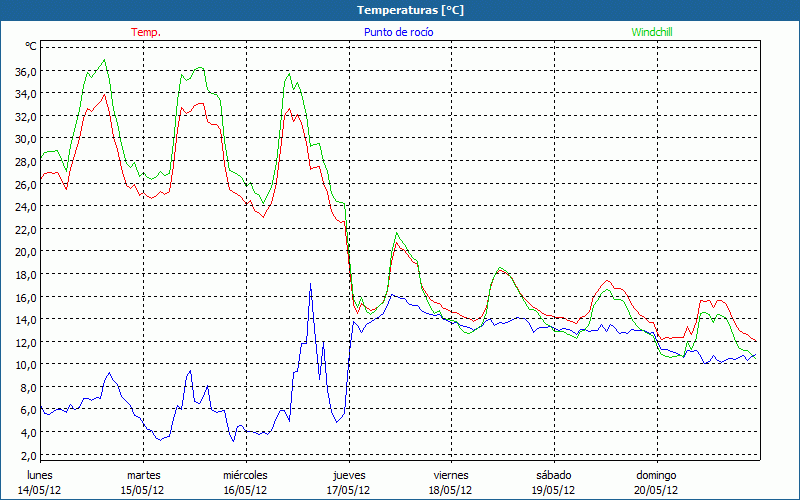Viewport: 800px width, 500px height.
Task: Select the lunes day label
Action: click(40, 475)
